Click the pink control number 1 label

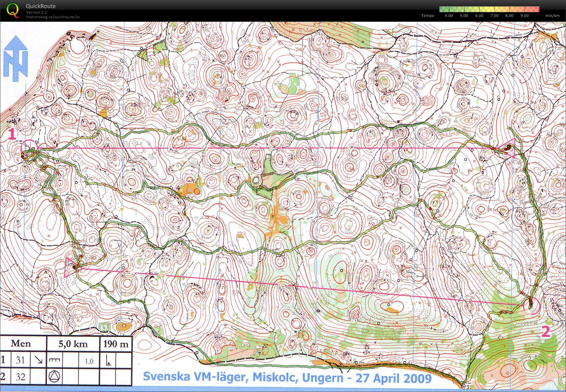[12, 134]
